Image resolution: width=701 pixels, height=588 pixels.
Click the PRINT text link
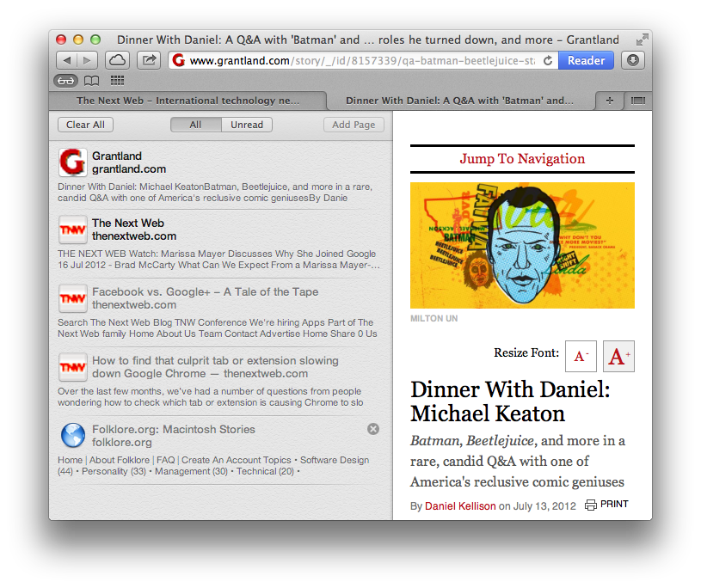tap(614, 504)
